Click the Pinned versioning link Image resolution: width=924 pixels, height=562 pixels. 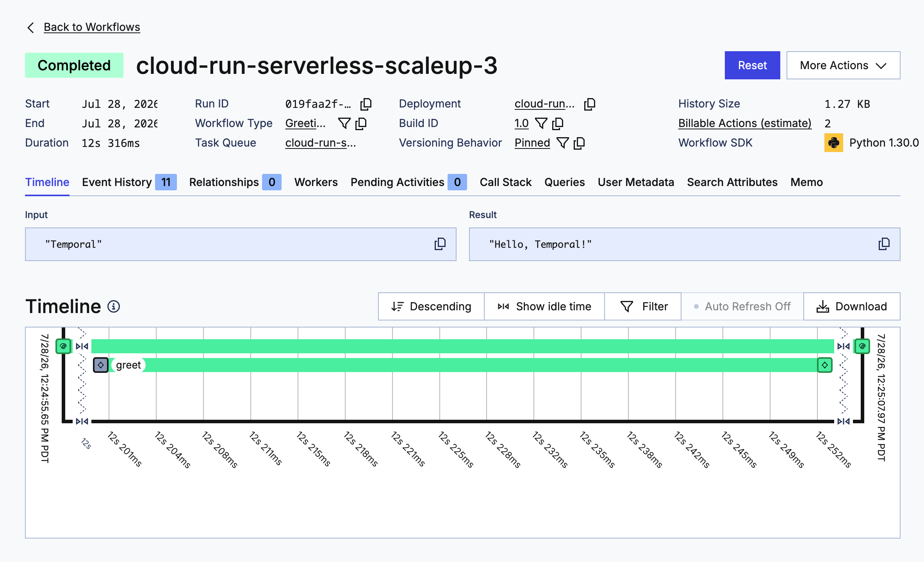pos(532,143)
